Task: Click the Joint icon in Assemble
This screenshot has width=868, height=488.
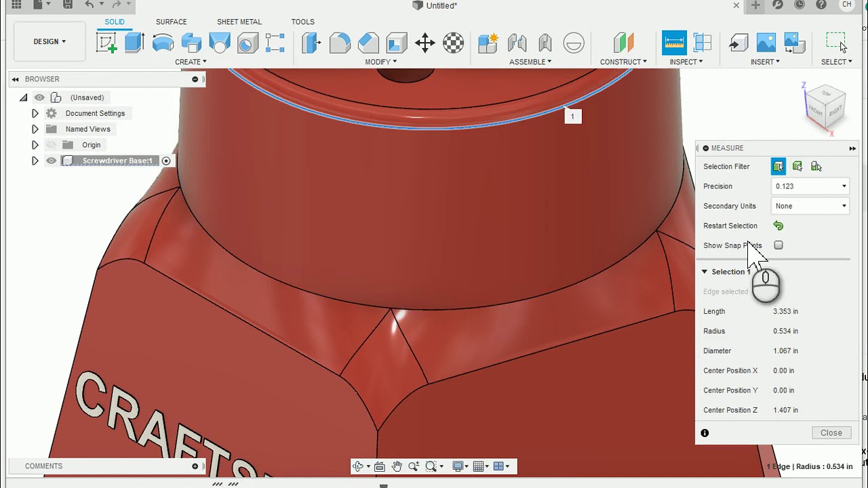Action: pos(517,43)
